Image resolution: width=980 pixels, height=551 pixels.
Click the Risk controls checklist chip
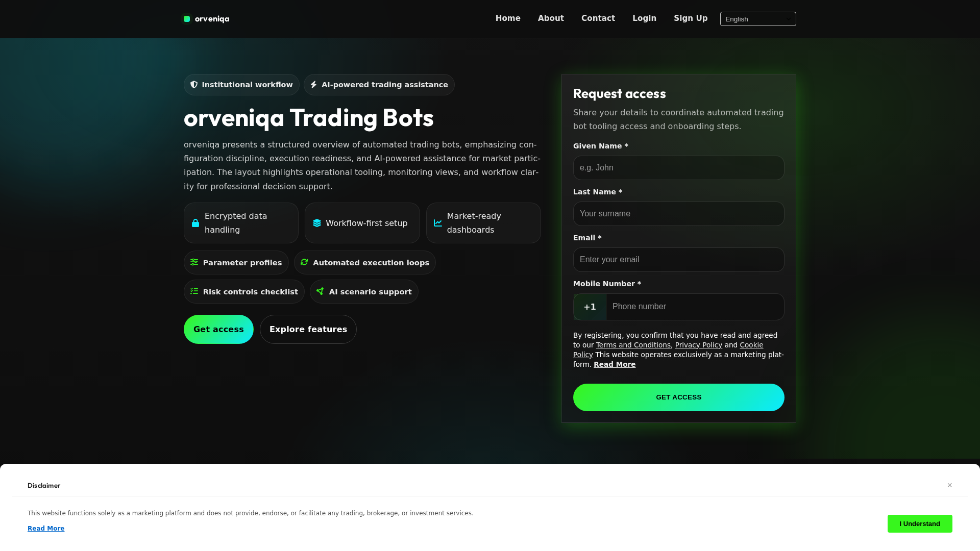coord(244,292)
